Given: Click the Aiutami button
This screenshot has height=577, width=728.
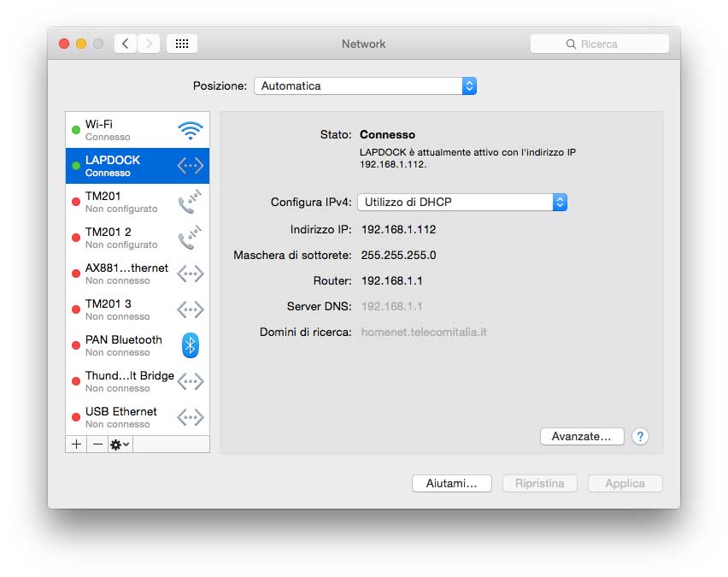Looking at the screenshot, I should pyautogui.click(x=451, y=483).
